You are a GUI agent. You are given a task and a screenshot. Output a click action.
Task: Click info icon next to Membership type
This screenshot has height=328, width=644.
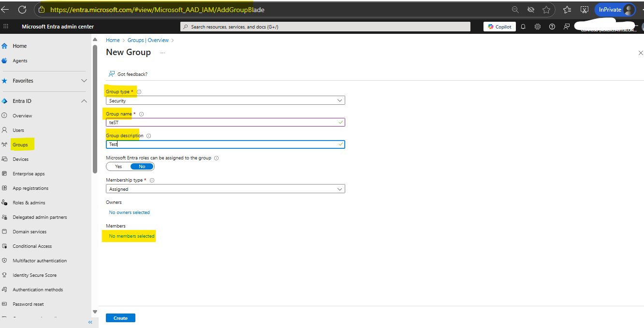click(x=152, y=180)
